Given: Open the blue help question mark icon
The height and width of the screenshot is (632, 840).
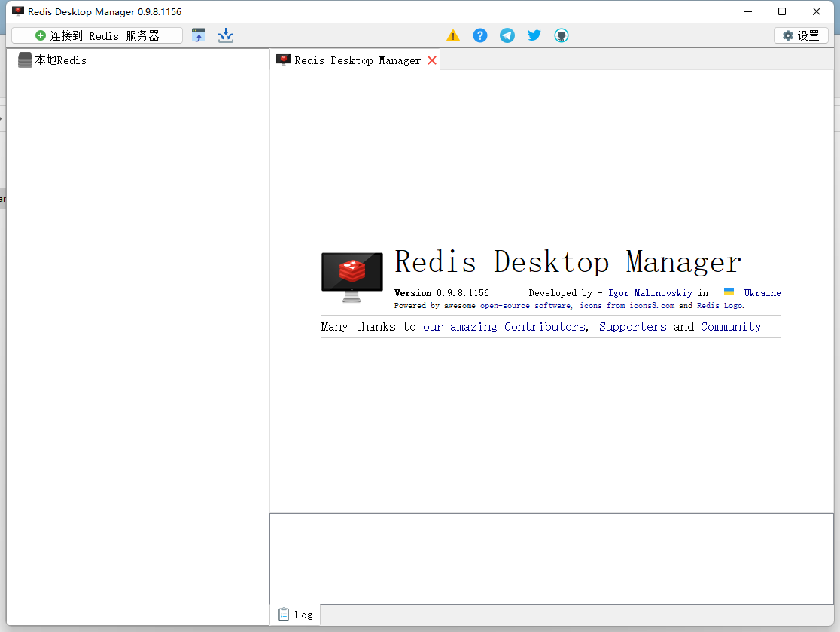Looking at the screenshot, I should (480, 35).
